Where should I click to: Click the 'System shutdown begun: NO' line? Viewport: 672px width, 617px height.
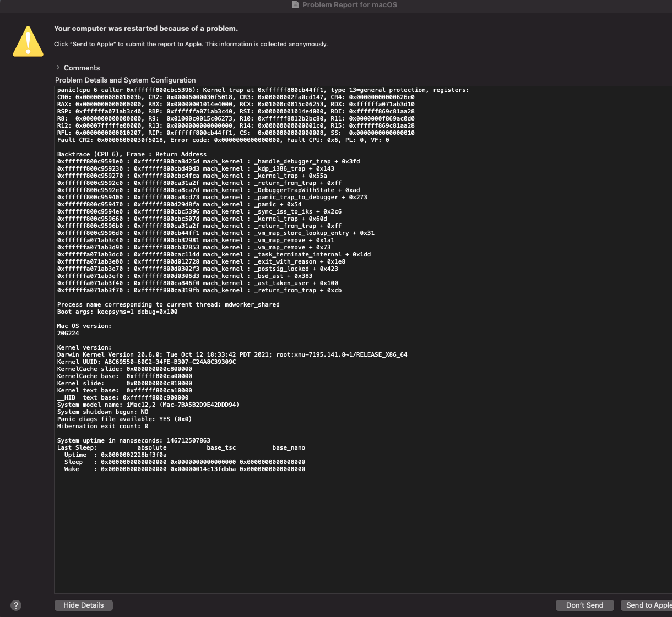103,412
